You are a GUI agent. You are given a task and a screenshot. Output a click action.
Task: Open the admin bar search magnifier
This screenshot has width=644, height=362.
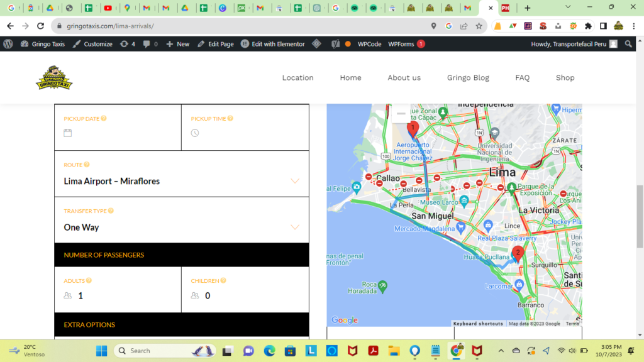[628, 43]
